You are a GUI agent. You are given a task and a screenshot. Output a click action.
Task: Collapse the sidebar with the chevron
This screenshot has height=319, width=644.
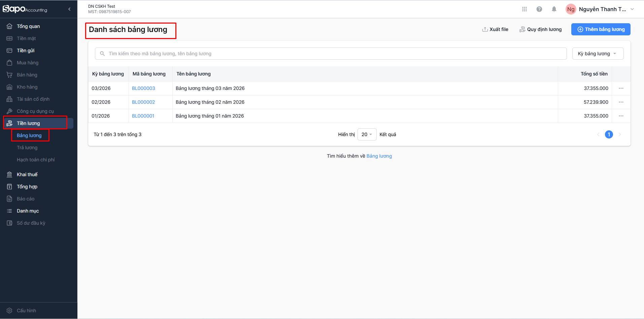69,9
